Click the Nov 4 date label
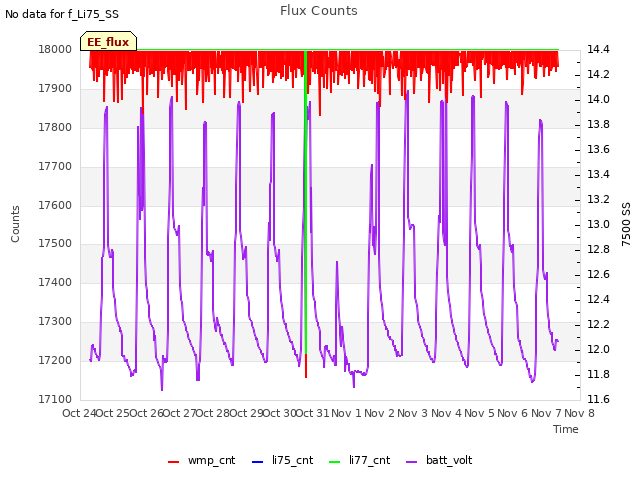This screenshot has width=640, height=480. [446, 413]
